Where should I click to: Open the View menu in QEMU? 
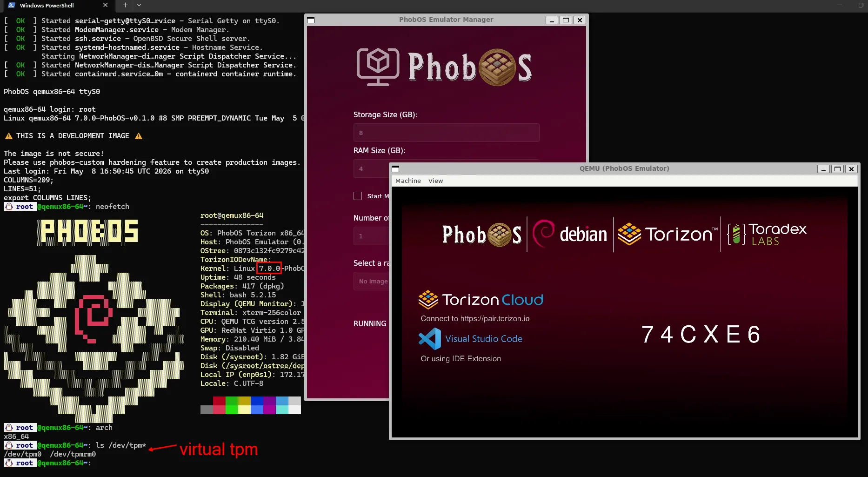[435, 181]
